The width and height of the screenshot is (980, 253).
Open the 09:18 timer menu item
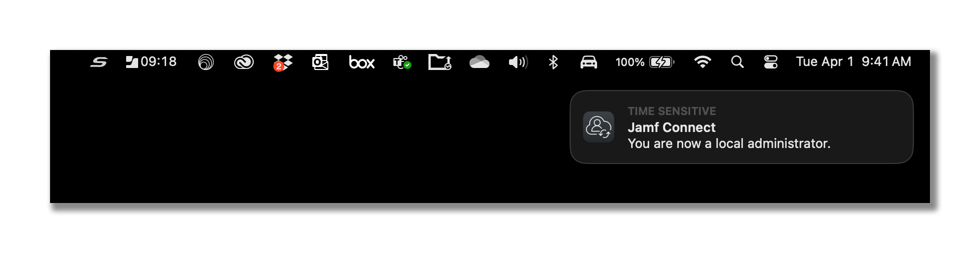[x=151, y=62]
